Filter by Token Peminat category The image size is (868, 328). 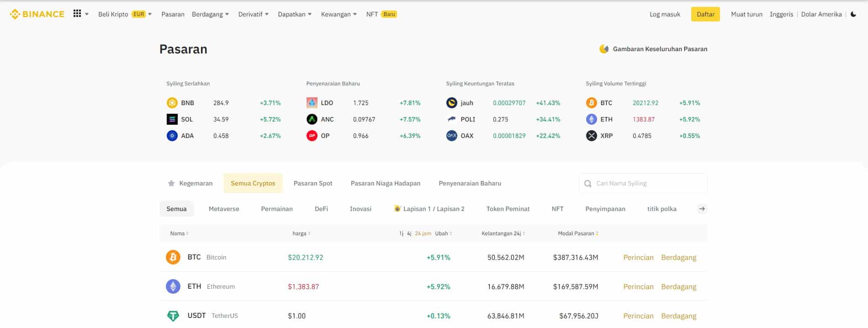(508, 209)
